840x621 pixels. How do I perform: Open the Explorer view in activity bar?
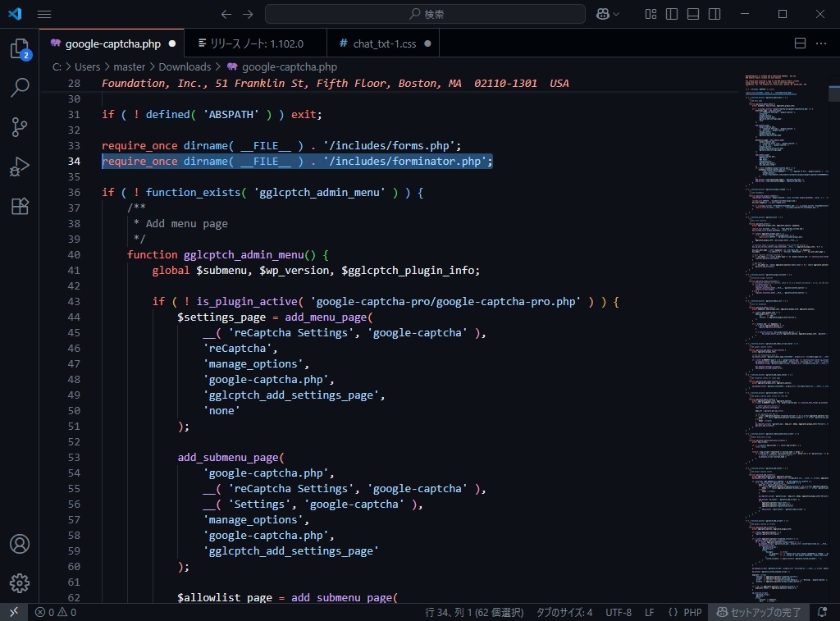(20, 48)
